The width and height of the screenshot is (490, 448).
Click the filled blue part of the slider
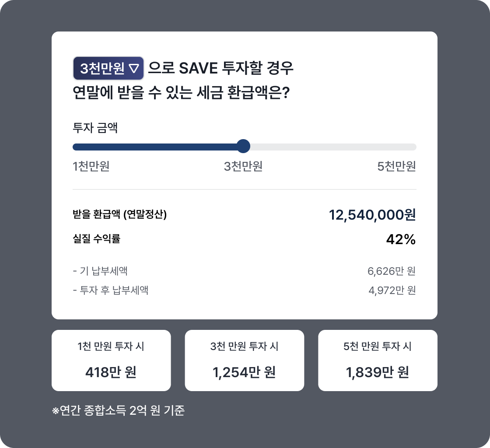154,147
